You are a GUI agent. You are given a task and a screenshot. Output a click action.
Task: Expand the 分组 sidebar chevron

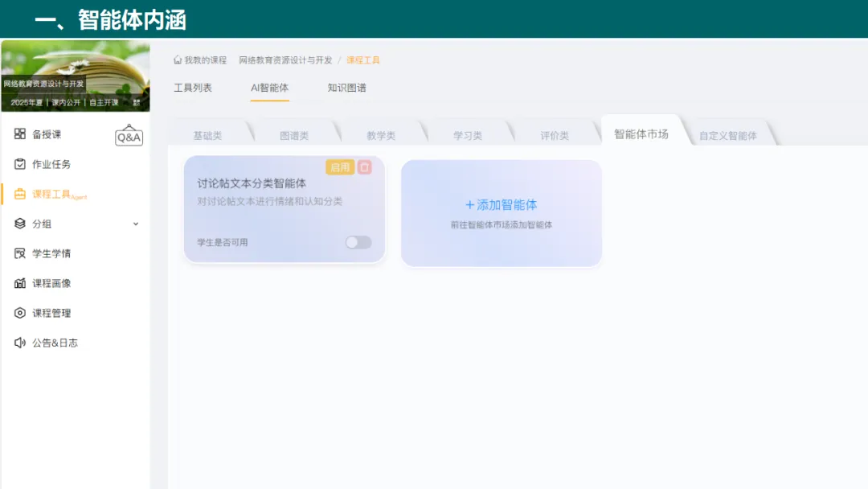coord(136,224)
